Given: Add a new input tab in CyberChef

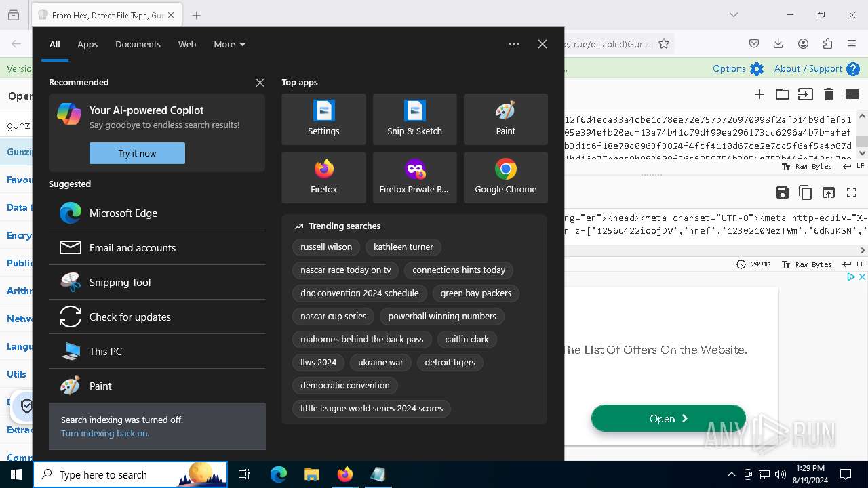Looking at the screenshot, I should click(759, 94).
